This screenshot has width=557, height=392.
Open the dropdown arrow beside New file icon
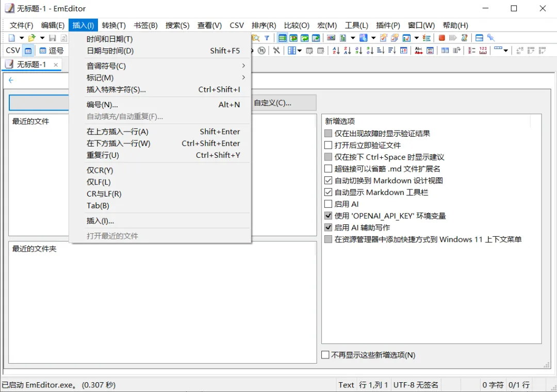(21, 38)
